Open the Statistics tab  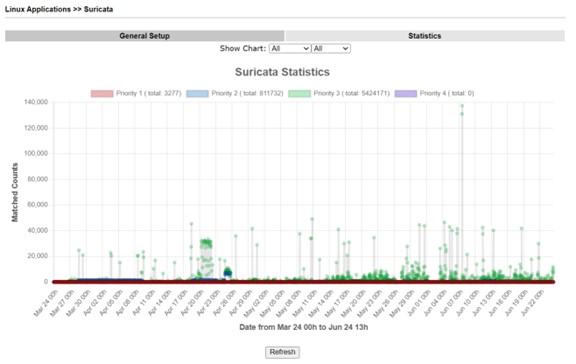tap(425, 36)
